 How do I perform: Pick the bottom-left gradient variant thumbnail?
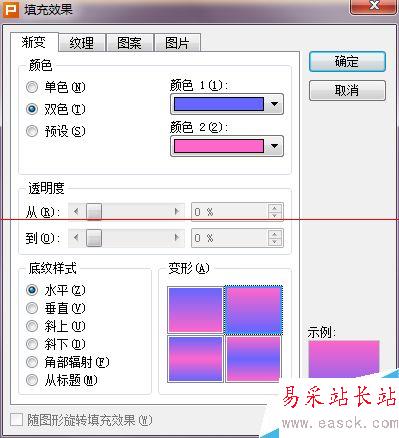click(195, 359)
